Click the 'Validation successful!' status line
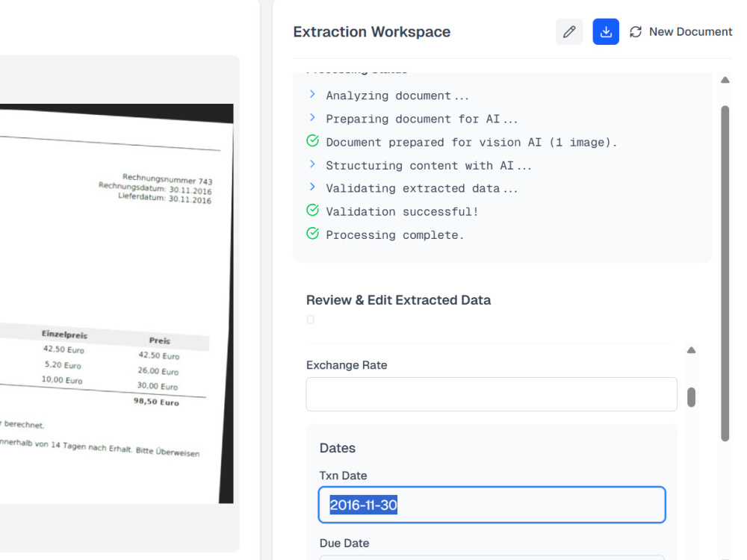Image resolution: width=747 pixels, height=560 pixels. [x=402, y=211]
